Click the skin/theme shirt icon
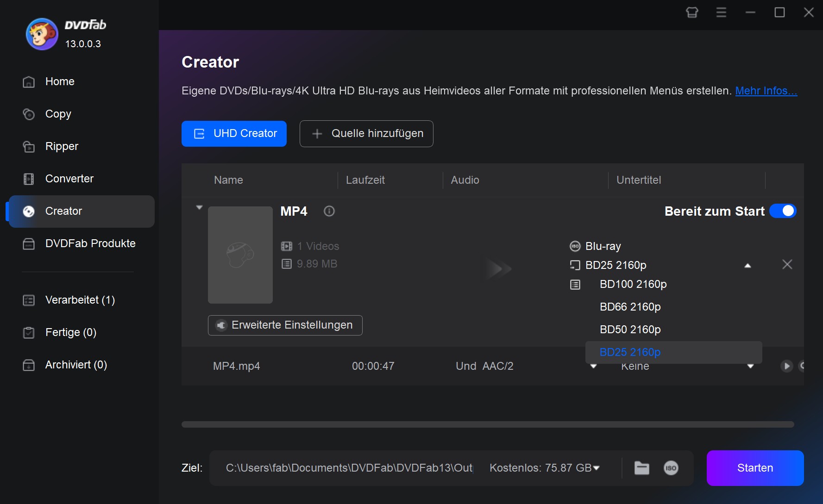Screen dimensions: 823x504 pyautogui.click(x=692, y=12)
